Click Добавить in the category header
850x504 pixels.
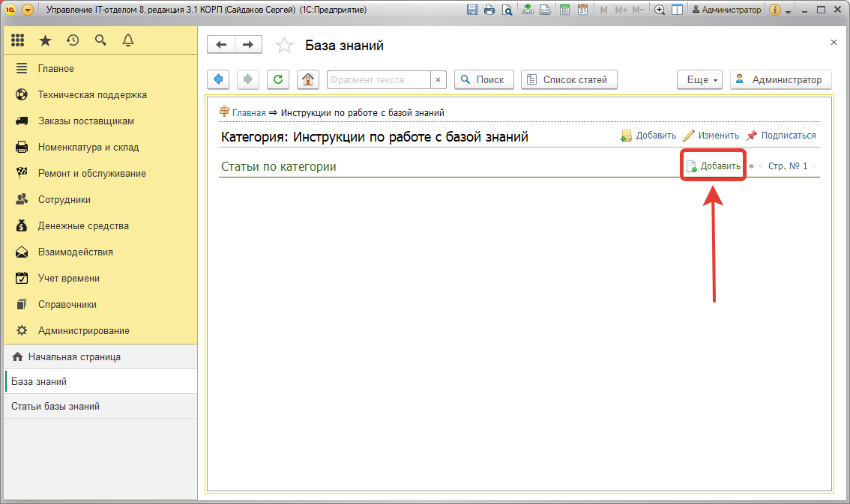click(649, 136)
